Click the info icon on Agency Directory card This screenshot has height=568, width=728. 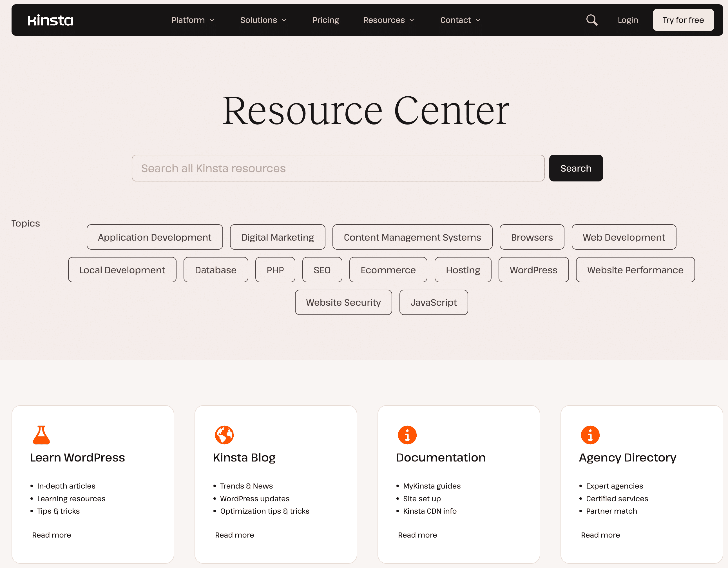coord(590,434)
